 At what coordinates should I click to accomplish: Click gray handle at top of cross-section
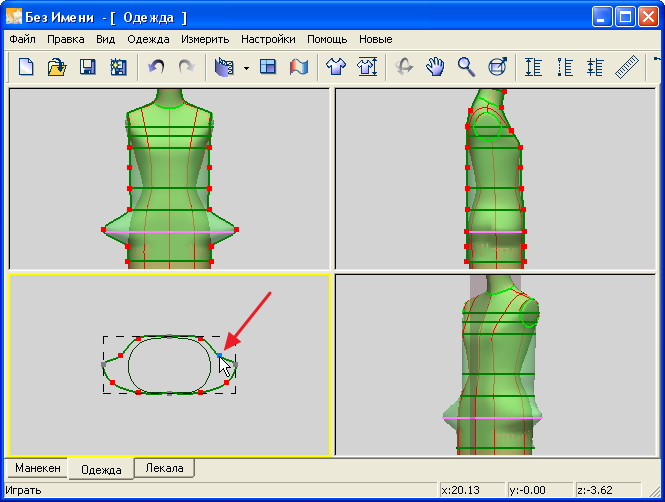coord(169,336)
